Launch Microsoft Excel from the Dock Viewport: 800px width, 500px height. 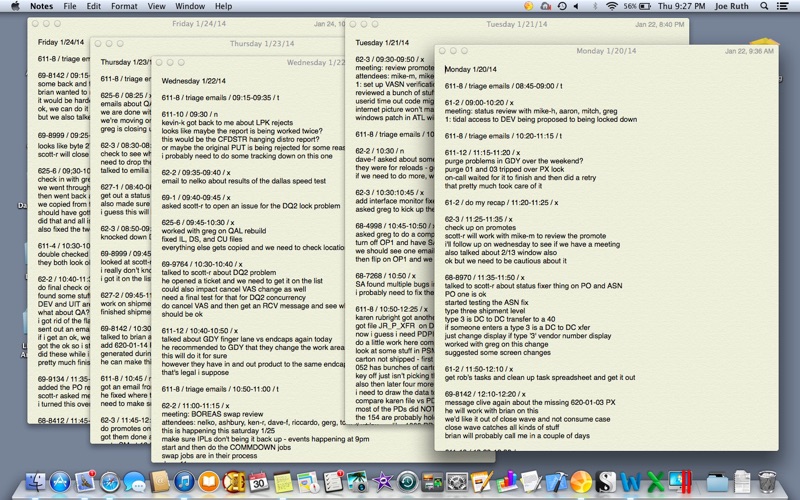coord(655,482)
